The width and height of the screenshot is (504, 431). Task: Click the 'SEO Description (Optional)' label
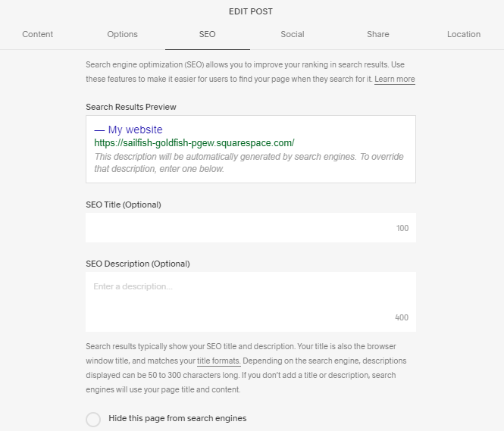137,264
